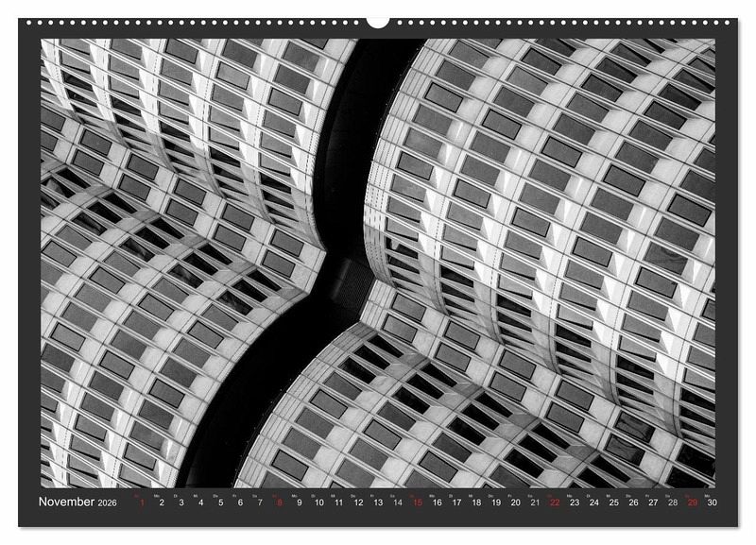Click the year 2026 text
756x545 pixels.
pyautogui.click(x=110, y=503)
